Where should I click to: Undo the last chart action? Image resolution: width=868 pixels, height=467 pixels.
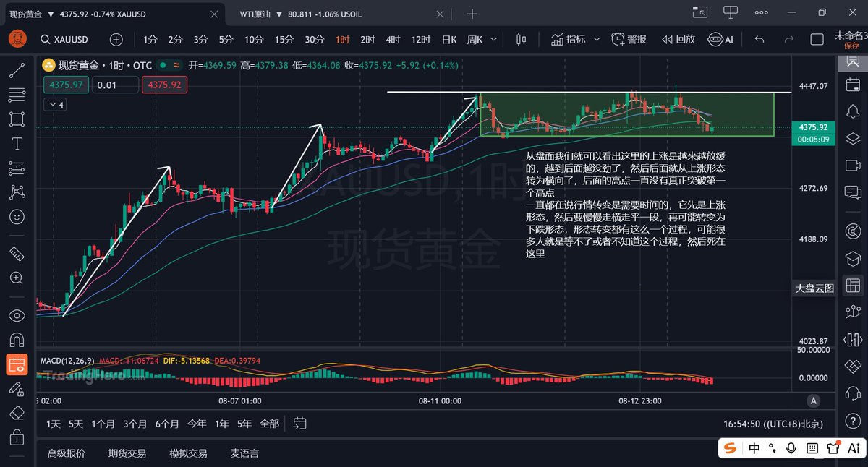tap(759, 40)
